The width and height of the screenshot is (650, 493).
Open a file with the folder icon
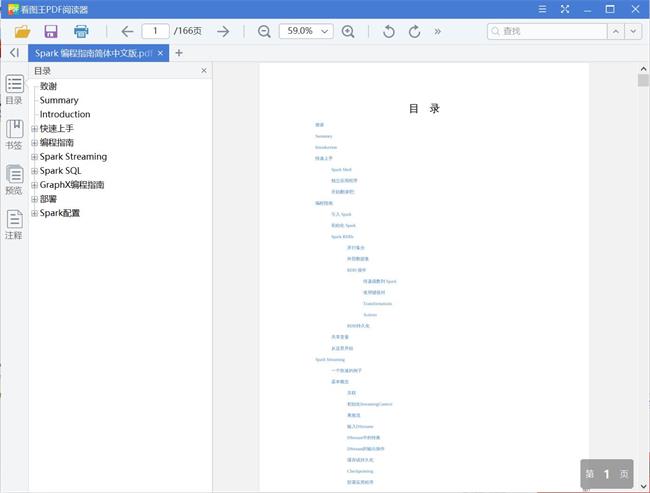[x=22, y=31]
